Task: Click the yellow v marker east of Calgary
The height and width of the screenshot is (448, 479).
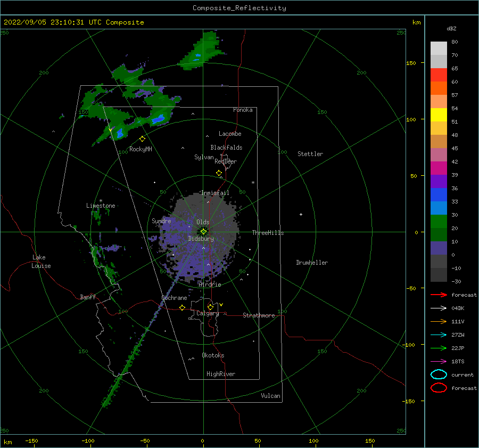Action: point(221,305)
